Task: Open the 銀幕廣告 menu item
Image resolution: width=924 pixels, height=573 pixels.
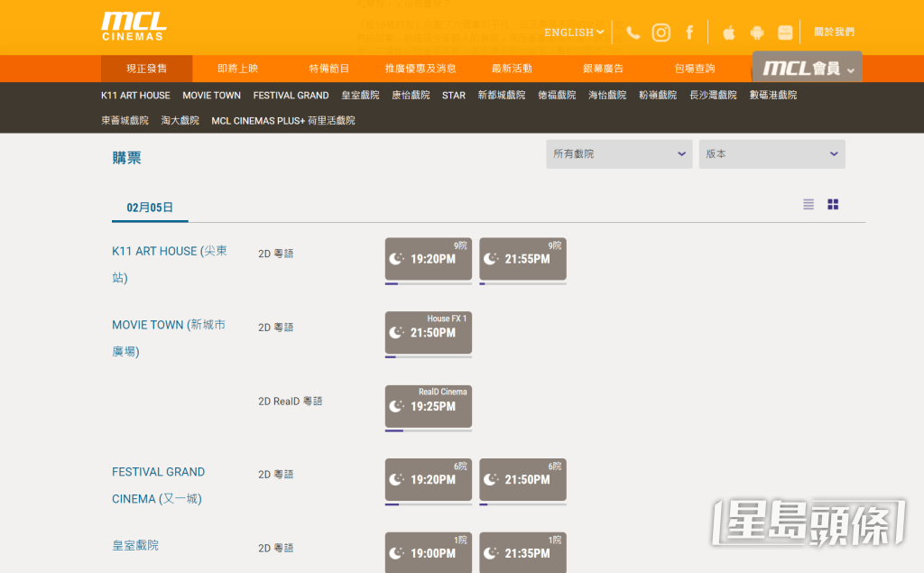Action: 604,69
